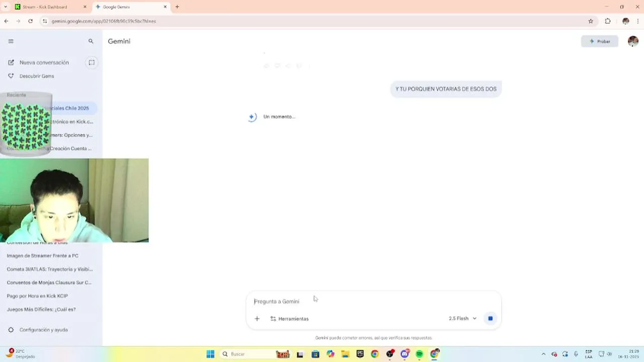Image resolution: width=644 pixels, height=362 pixels.
Task: Open Copilot from the taskbar
Action: pyautogui.click(x=330, y=354)
